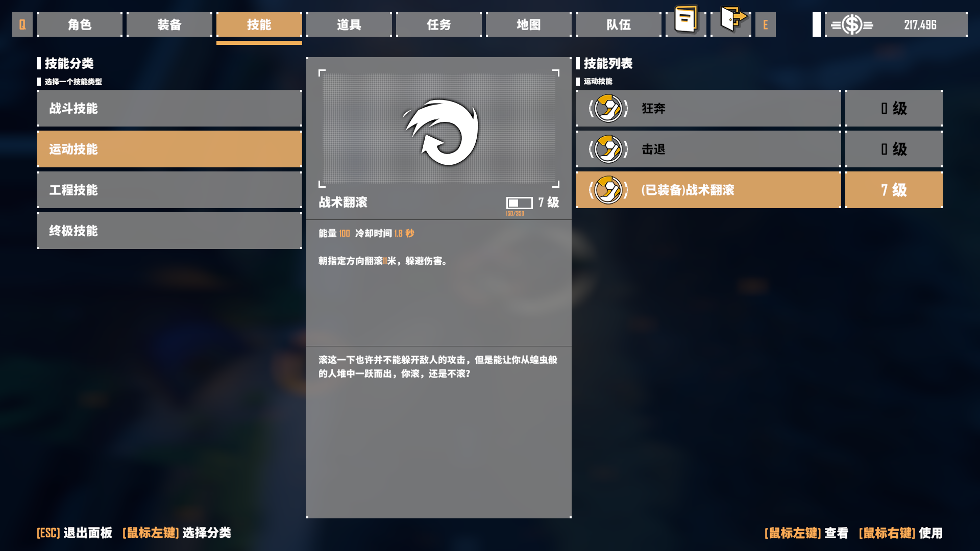
Task: Click the 战术翻滚 equipped skill icon
Action: (x=608, y=190)
